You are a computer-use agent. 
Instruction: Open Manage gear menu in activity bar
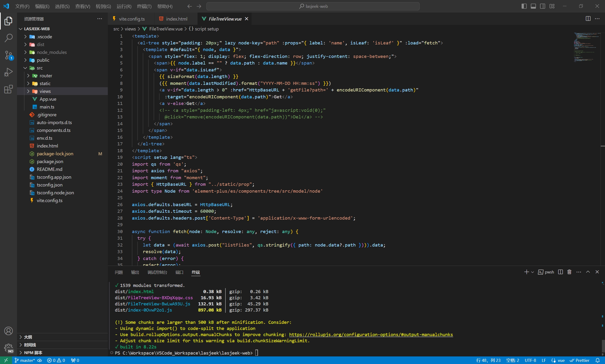tap(8, 348)
